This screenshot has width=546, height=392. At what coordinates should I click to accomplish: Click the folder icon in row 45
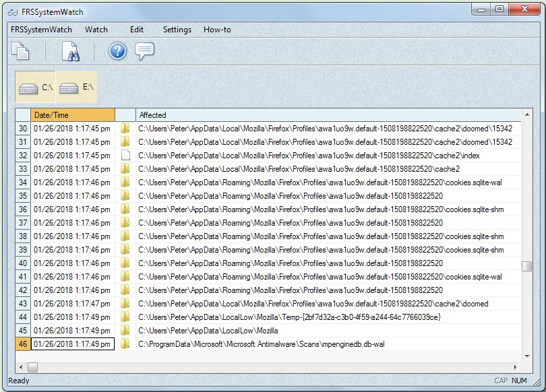click(x=125, y=331)
